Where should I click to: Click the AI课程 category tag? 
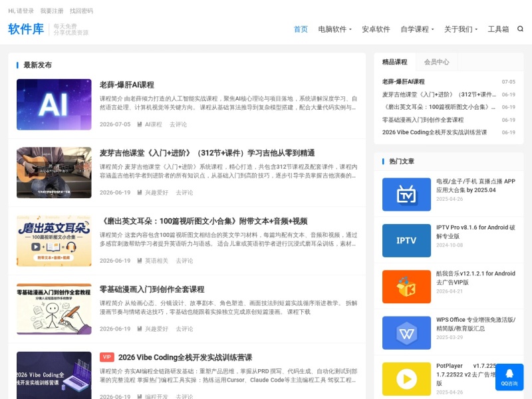154,124
